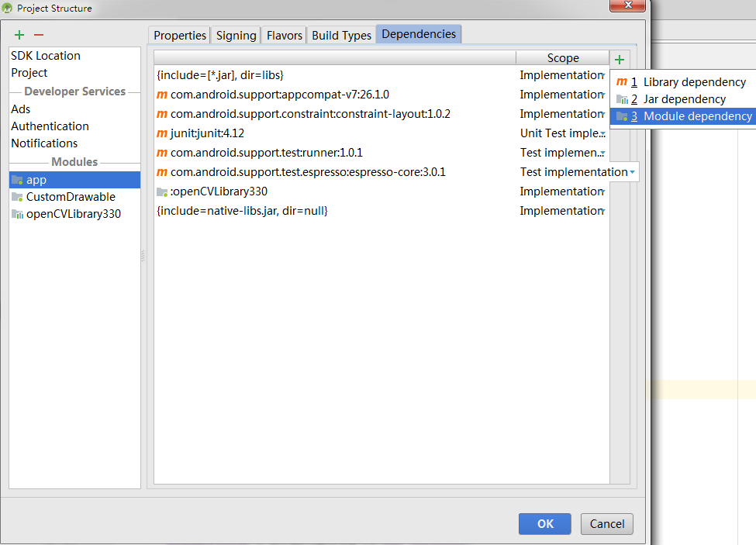Add a new module using the green plus icon
756x545 pixels.
click(x=19, y=34)
